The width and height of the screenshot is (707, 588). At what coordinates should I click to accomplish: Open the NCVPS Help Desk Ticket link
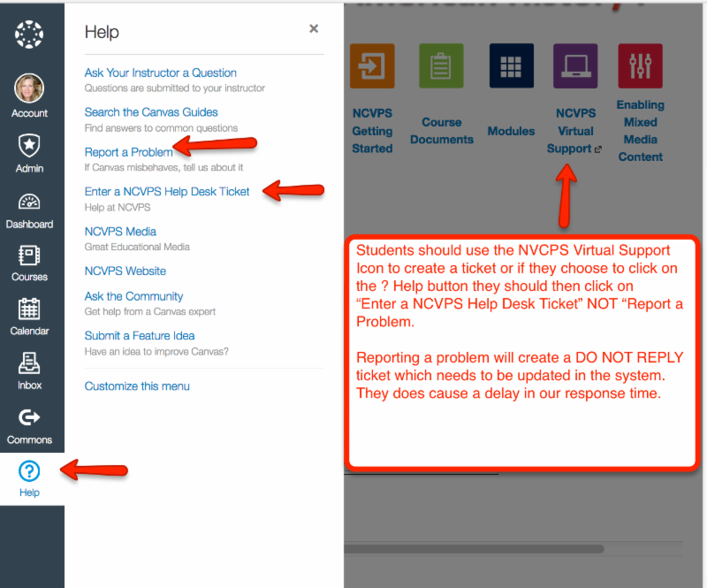point(167,191)
